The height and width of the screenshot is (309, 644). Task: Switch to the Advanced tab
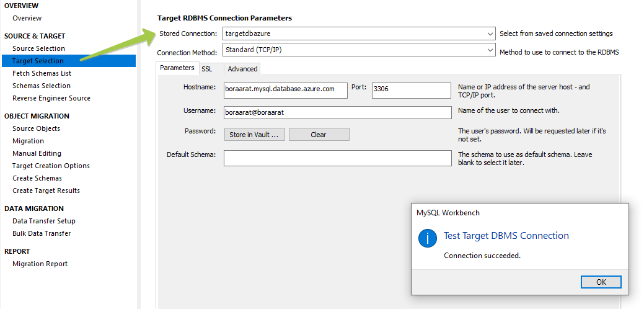tap(242, 69)
